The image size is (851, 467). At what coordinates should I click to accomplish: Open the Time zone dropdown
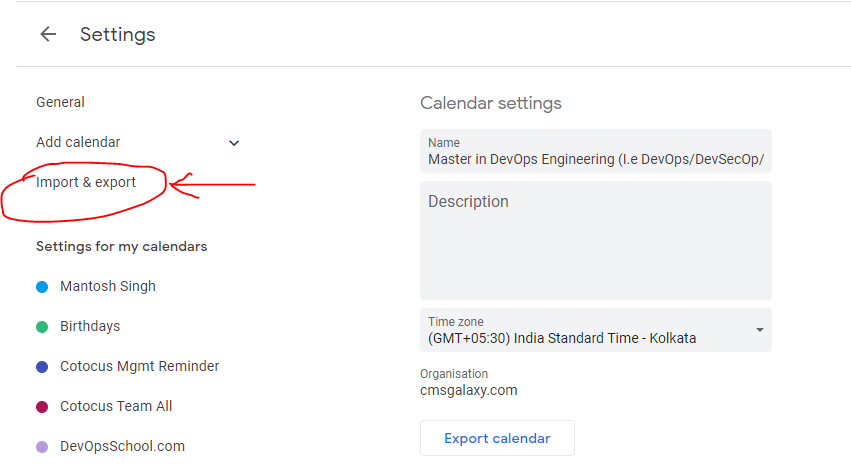[595, 330]
